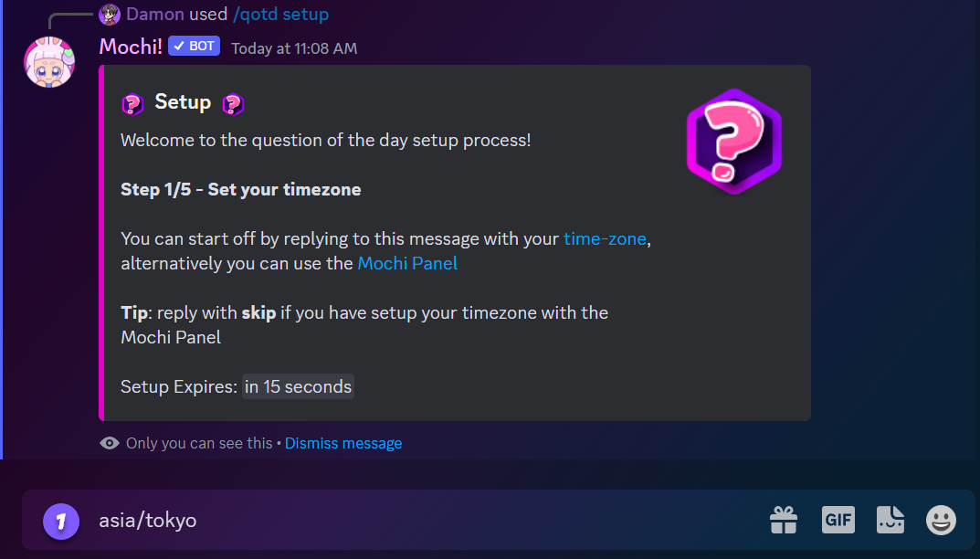Click the verified BOT badge
The width and height of the screenshot is (980, 559).
click(194, 47)
